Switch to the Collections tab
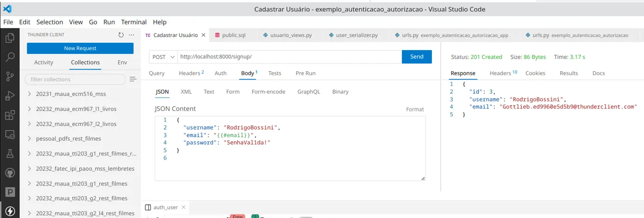 coord(85,63)
